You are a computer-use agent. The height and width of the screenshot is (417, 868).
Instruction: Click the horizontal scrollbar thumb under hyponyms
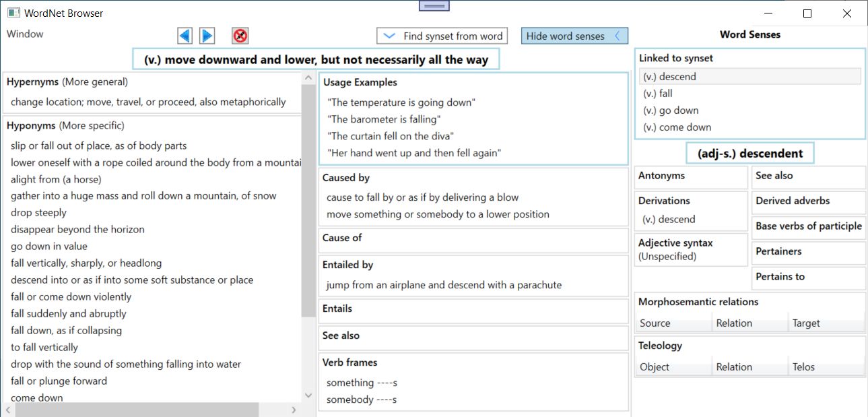[137, 410]
